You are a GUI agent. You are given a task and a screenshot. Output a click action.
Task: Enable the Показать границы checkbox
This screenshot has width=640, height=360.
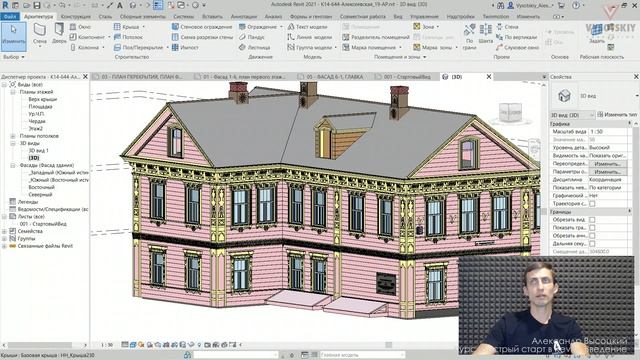point(592,228)
